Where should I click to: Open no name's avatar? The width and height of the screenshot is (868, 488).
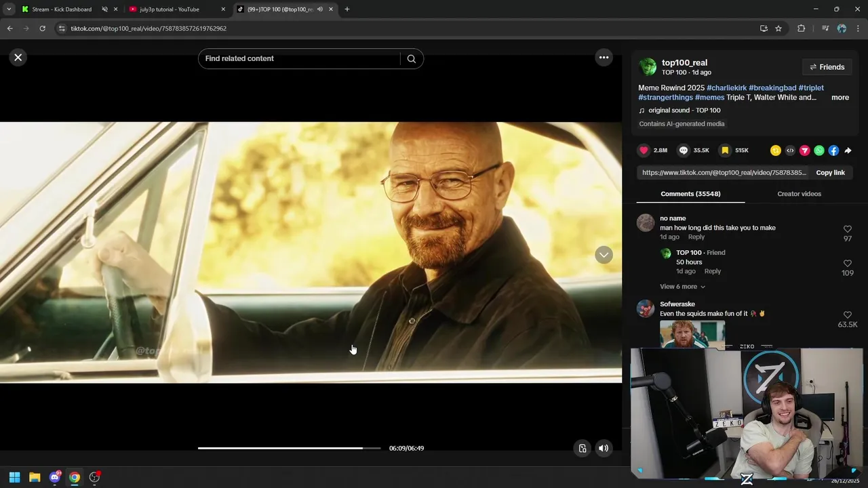click(x=646, y=223)
